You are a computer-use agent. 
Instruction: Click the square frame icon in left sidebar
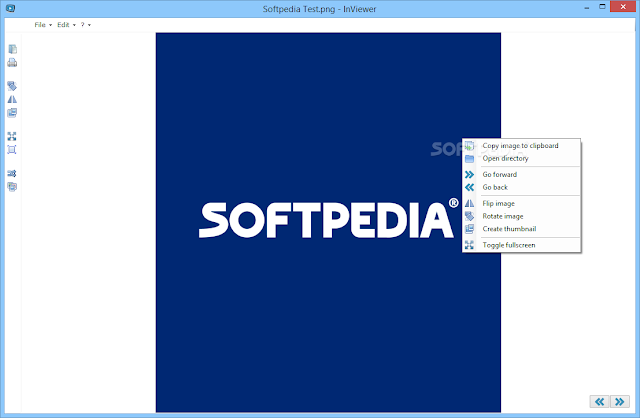(12, 149)
